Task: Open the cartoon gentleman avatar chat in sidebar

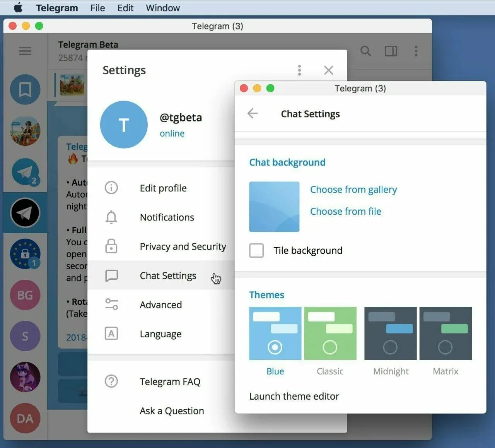Action: pyautogui.click(x=25, y=131)
